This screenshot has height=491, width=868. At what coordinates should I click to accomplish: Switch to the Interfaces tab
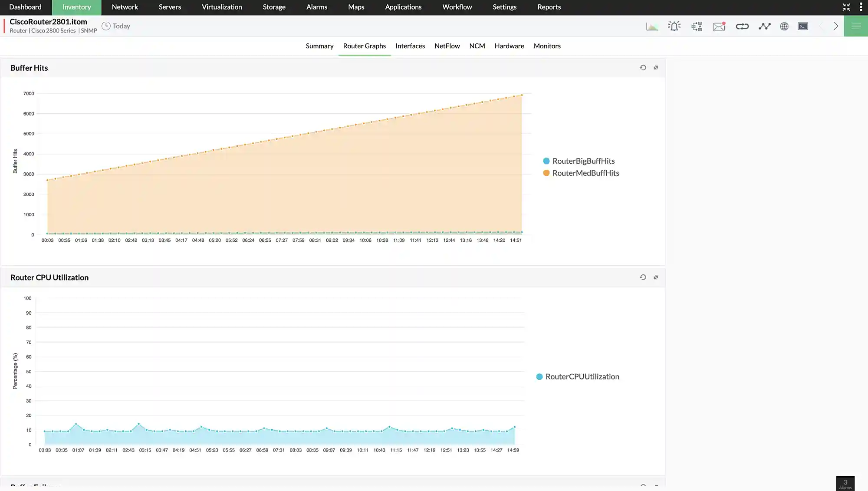point(410,46)
